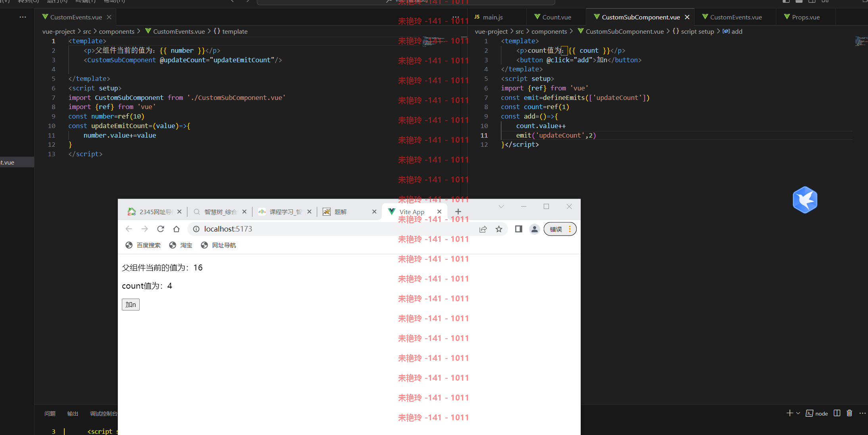Viewport: 868px width, 435px height.
Task: Open the browser home page icon
Action: tap(176, 229)
